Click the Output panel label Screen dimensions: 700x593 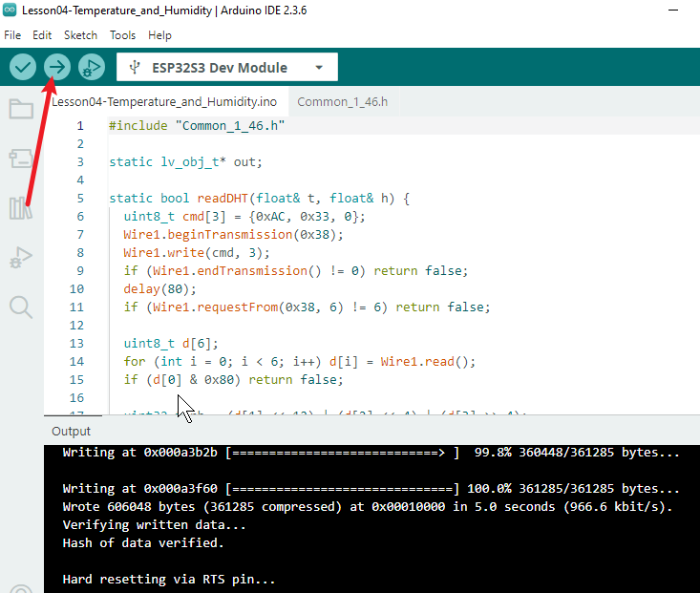point(71,432)
